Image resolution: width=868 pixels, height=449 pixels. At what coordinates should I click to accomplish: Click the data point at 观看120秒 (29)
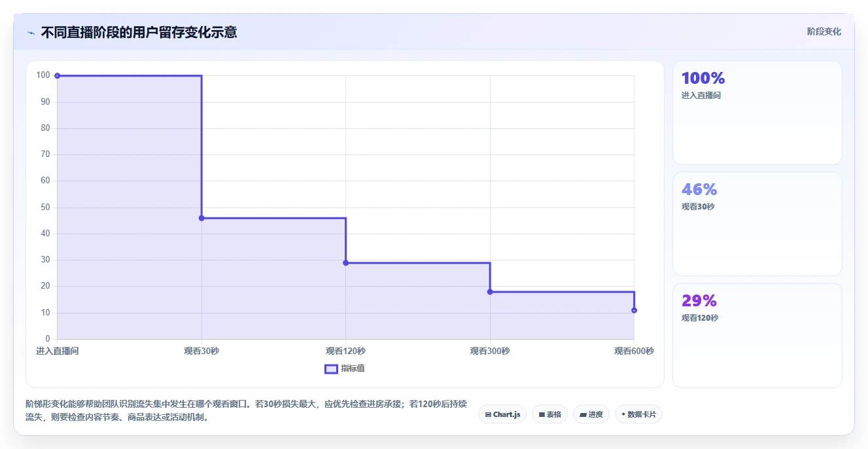pos(346,262)
